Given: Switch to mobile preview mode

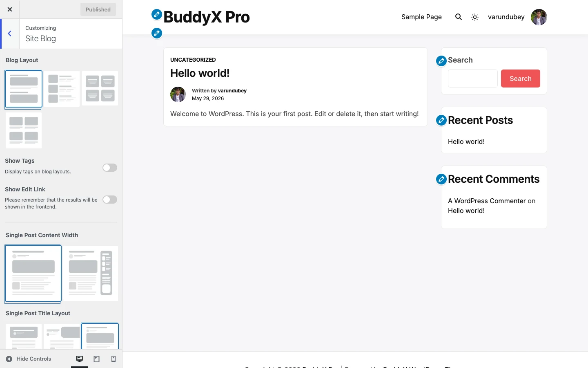Looking at the screenshot, I should [x=114, y=359].
